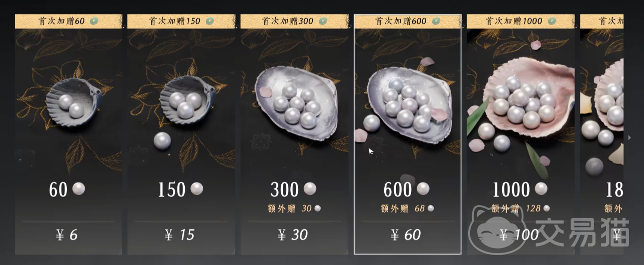Click the ¥ 15 price button
Viewport: 644px width, 265px height.
click(x=179, y=235)
